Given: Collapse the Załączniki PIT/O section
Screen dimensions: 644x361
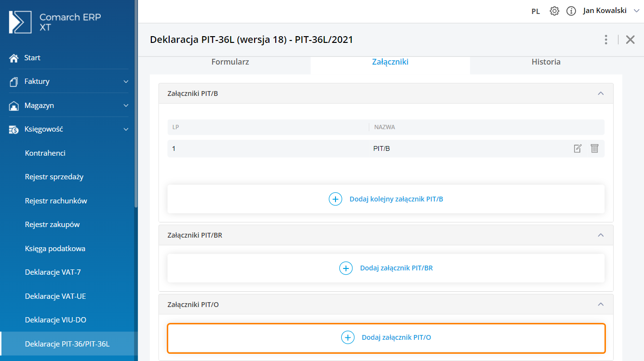Looking at the screenshot, I should click(601, 305).
